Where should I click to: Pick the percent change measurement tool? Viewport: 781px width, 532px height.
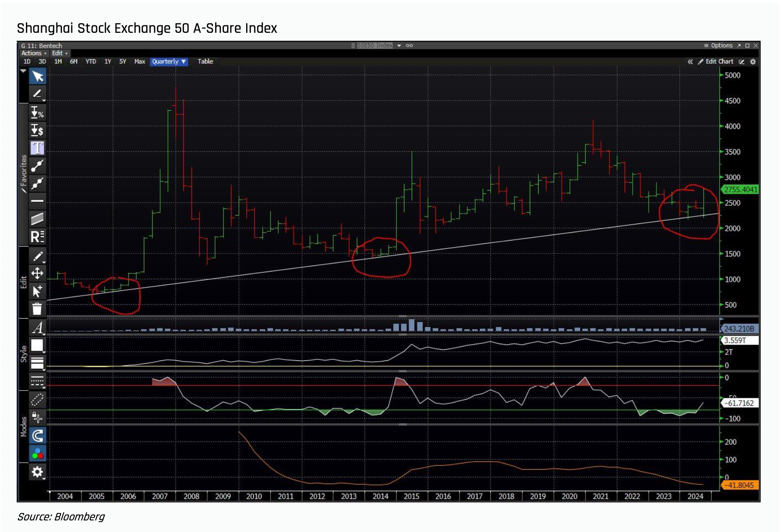(x=37, y=112)
